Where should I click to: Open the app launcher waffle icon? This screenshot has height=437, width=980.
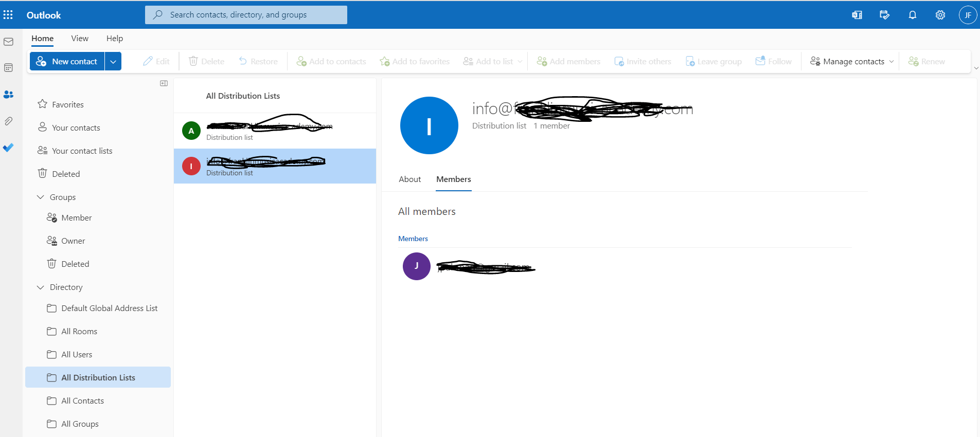[8, 15]
